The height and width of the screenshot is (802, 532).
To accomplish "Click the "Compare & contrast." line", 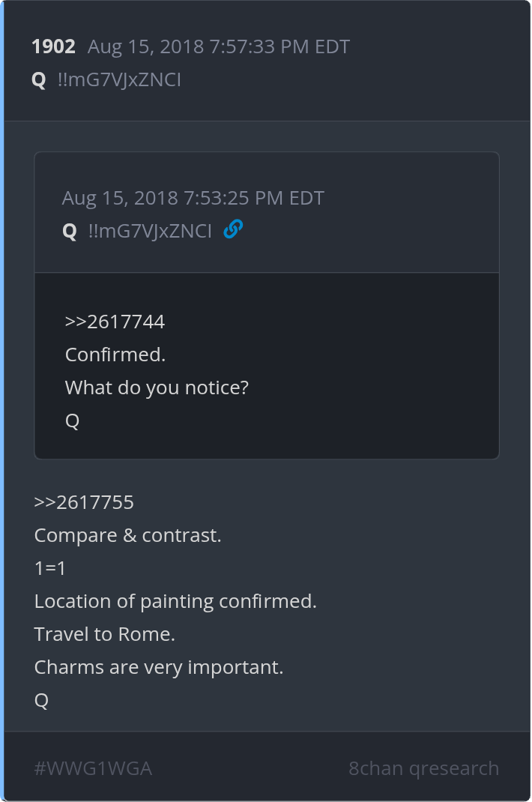I will tap(127, 535).
